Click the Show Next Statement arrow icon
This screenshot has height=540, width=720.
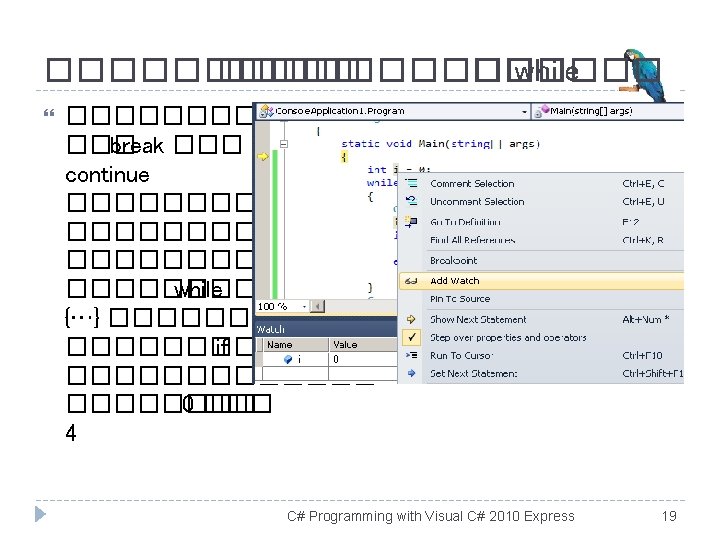point(411,319)
